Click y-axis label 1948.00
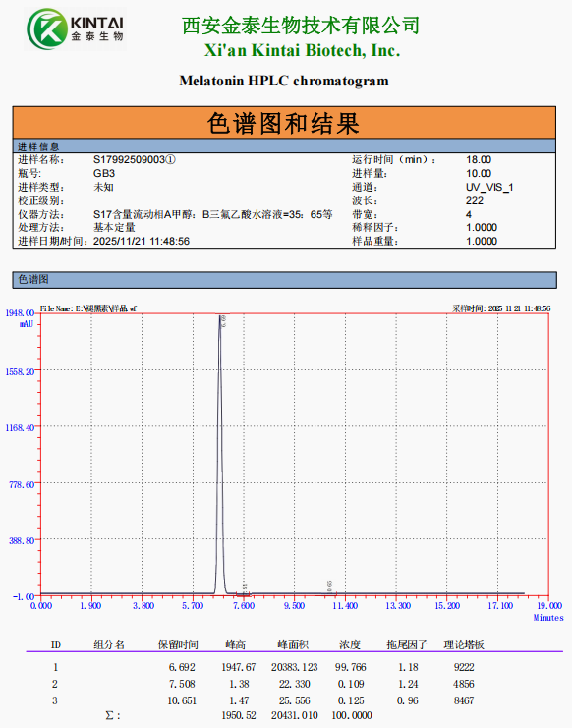The width and height of the screenshot is (572, 728). (20, 313)
